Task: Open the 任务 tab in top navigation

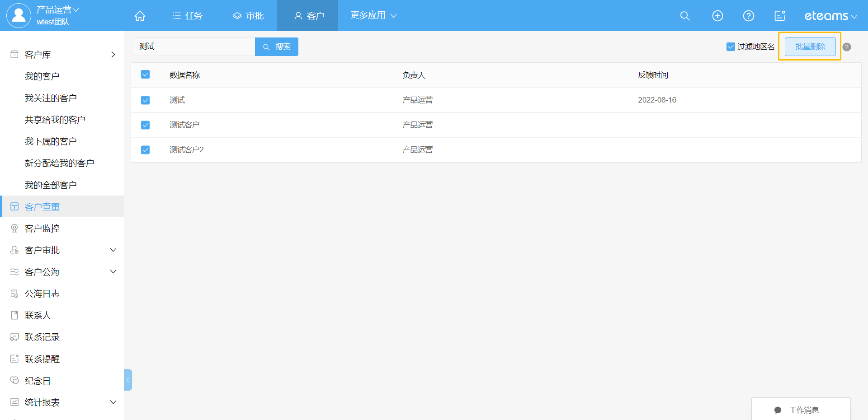Action: 188,16
